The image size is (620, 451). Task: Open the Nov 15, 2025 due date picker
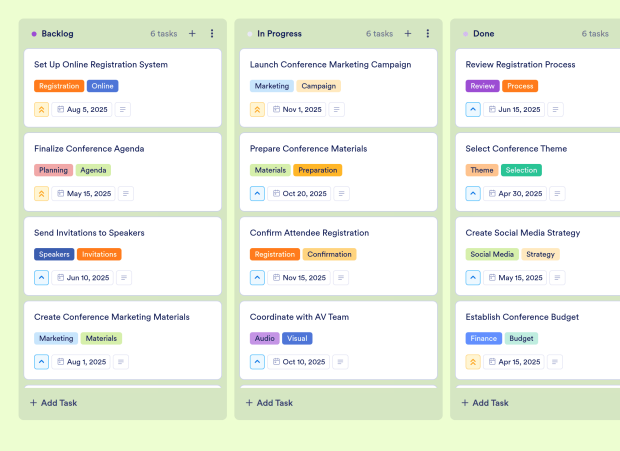[298, 278]
